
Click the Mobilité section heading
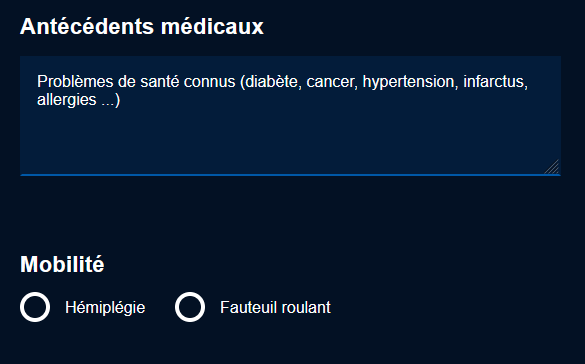[62, 264]
